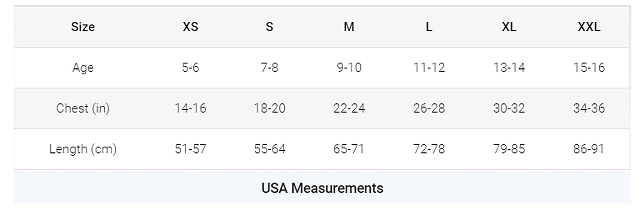Click chest measurement 18-20 cell
The width and height of the screenshot is (644, 211).
pos(269,108)
